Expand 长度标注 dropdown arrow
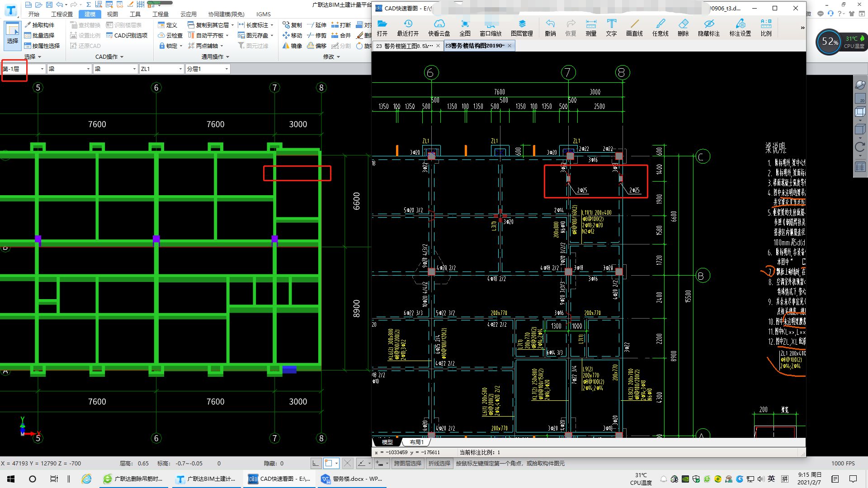 click(x=272, y=25)
